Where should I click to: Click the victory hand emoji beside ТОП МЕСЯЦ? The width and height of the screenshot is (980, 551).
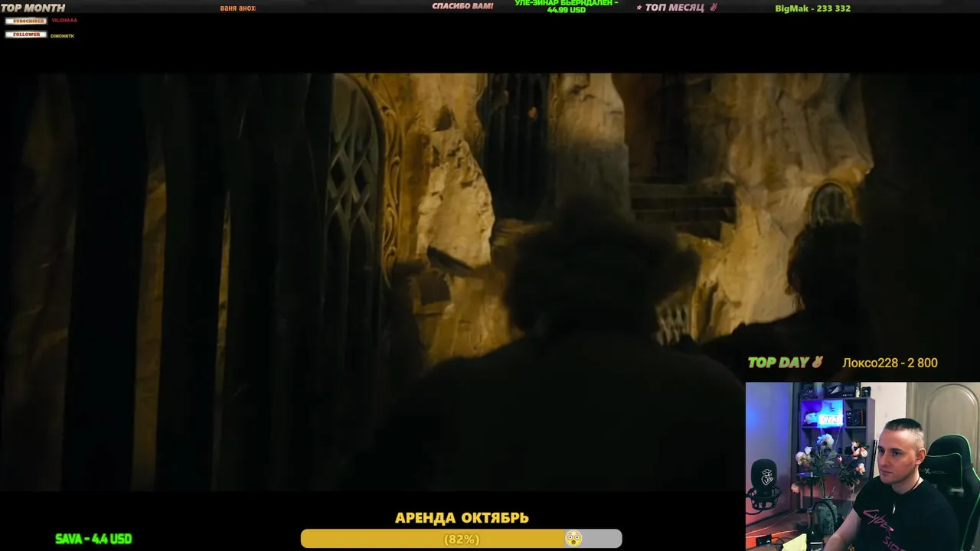714,8
